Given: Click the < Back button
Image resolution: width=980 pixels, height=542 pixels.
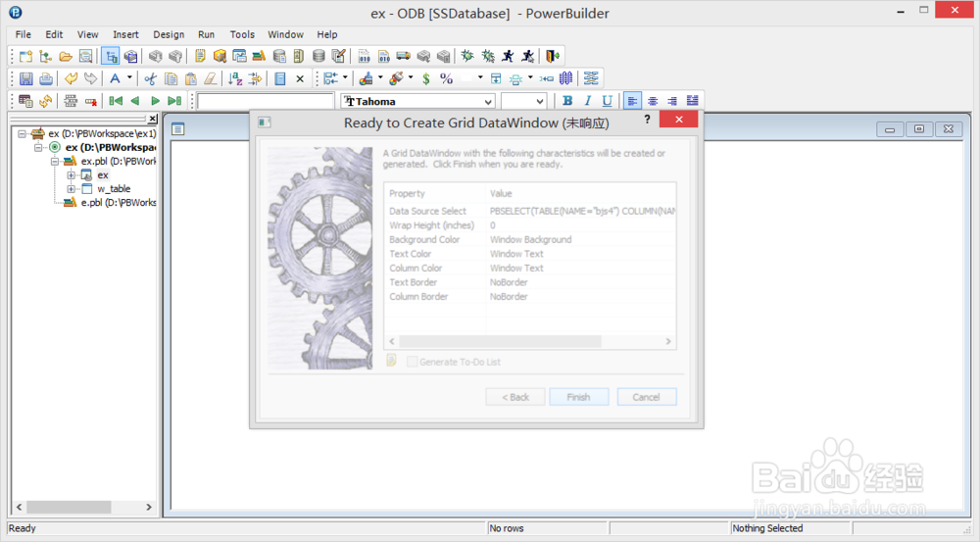Looking at the screenshot, I should 515,397.
